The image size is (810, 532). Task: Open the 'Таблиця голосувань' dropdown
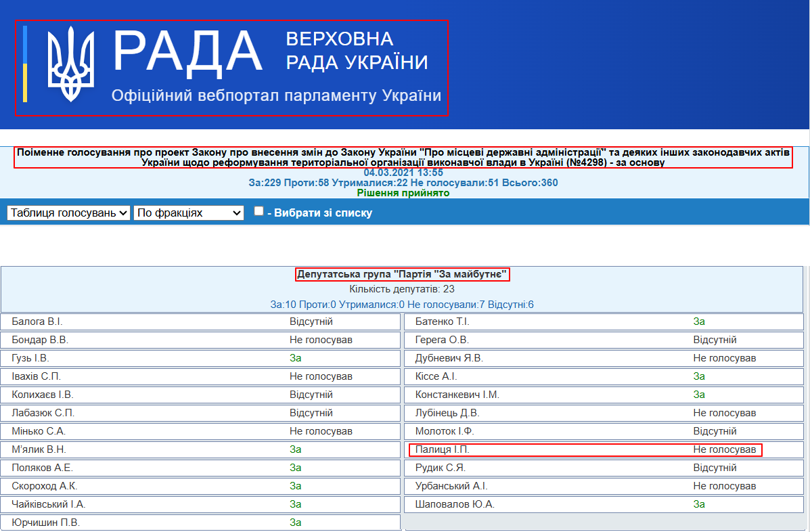68,213
